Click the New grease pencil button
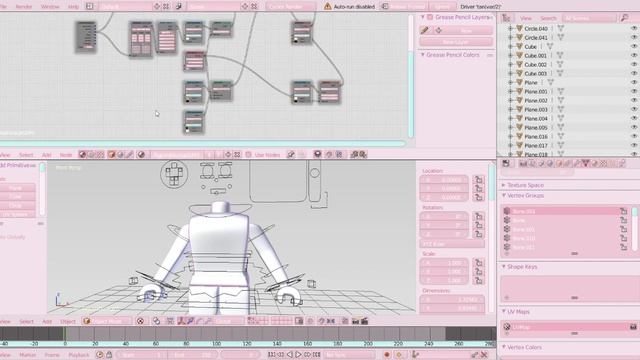The width and height of the screenshot is (640, 360). [466, 31]
